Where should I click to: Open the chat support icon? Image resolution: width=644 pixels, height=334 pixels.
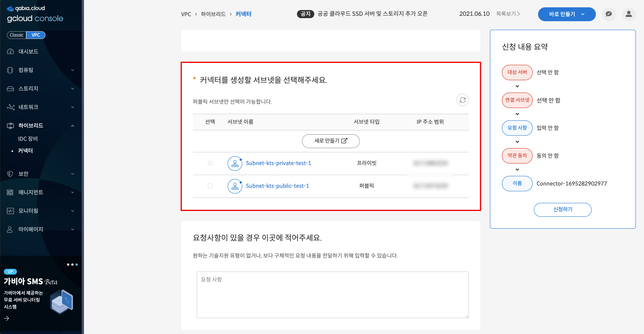[x=609, y=14]
